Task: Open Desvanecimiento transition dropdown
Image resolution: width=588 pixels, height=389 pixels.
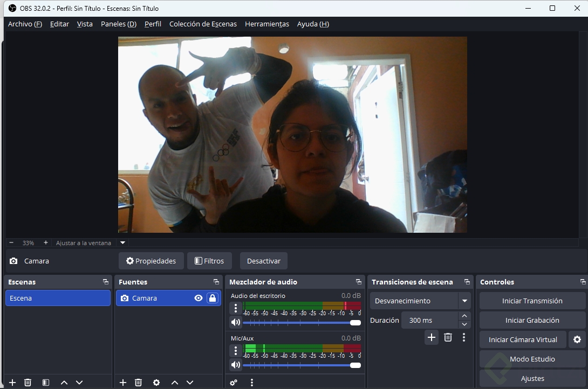Action: point(464,301)
